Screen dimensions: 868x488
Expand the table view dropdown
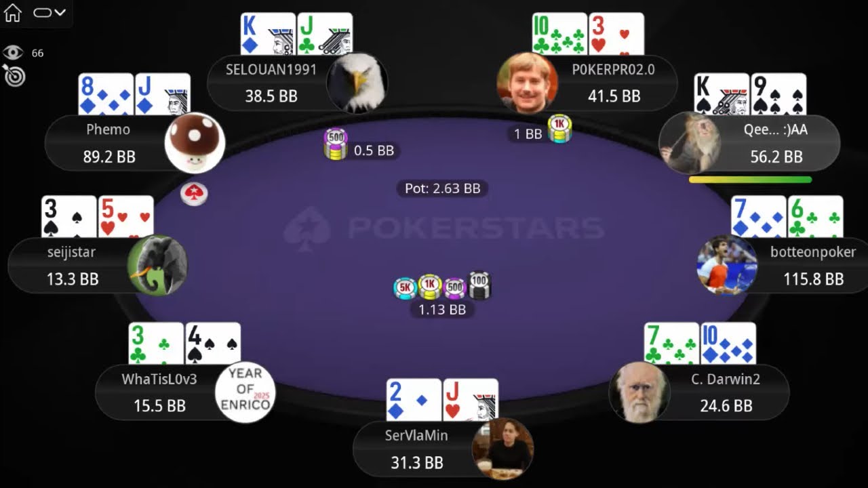coord(50,12)
